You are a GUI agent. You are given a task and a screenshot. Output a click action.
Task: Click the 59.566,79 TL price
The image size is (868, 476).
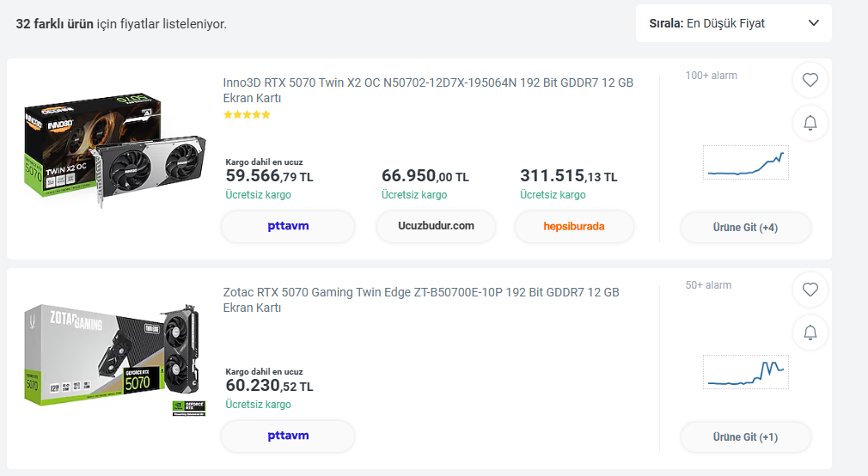[x=269, y=176]
